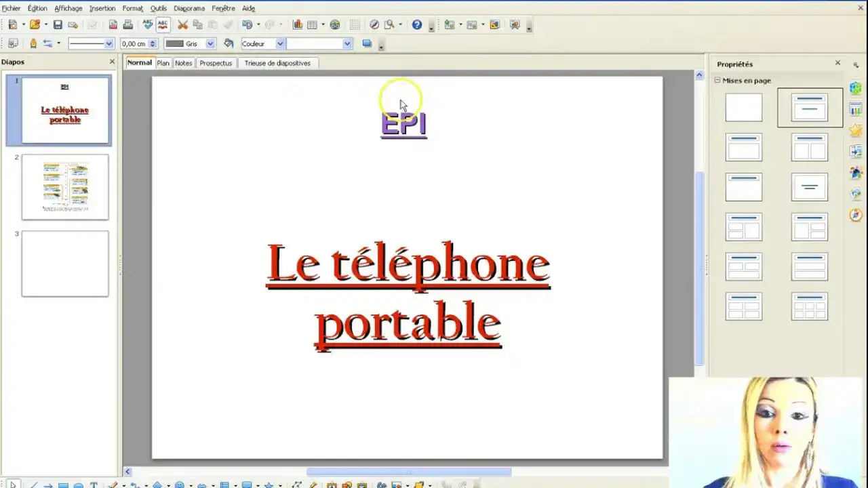Open the Diaporama menu
The width and height of the screenshot is (868, 488).
(x=189, y=8)
